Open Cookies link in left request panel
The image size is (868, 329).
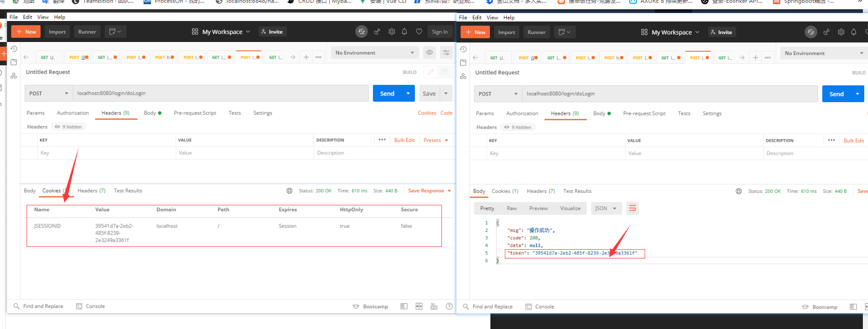(x=427, y=113)
